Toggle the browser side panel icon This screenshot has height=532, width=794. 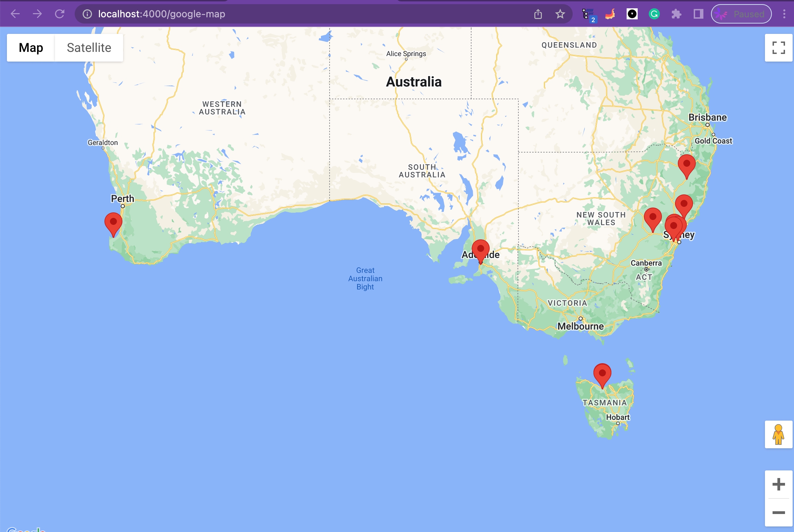(698, 14)
